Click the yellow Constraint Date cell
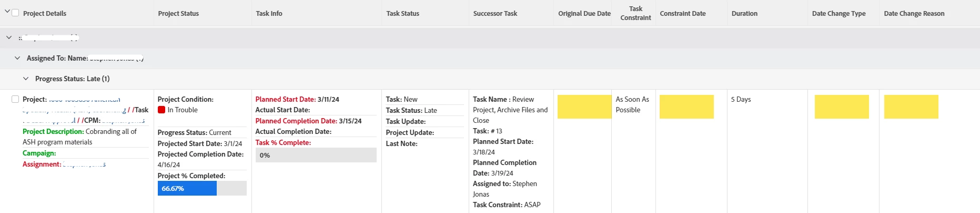This screenshot has height=213, width=980. coord(686,106)
